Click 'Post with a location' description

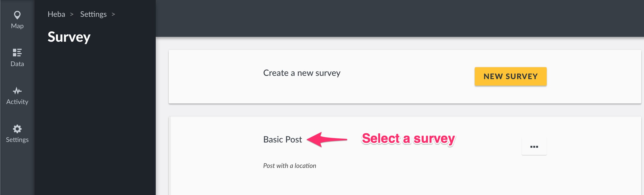coord(290,166)
